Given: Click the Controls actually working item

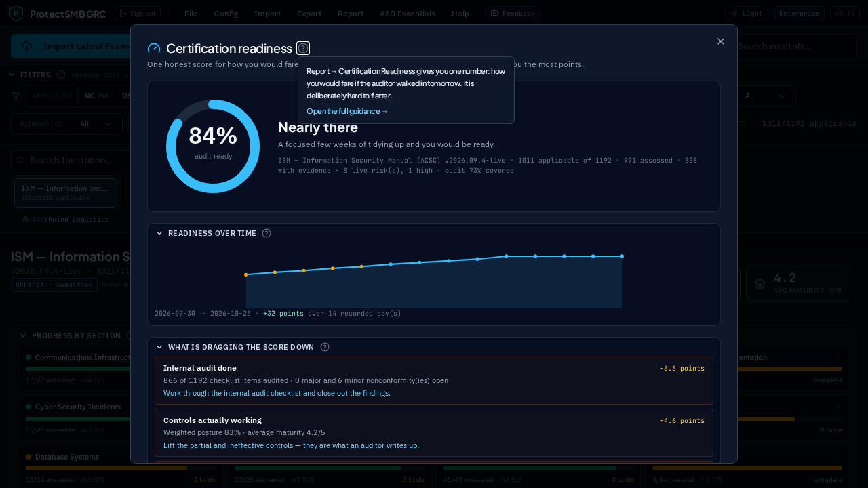Looking at the screenshot, I should pyautogui.click(x=434, y=432).
